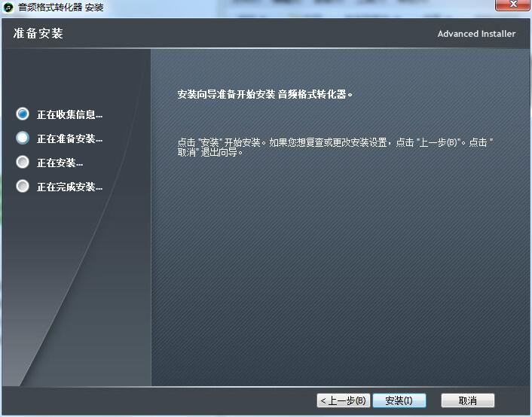Select the 正在完成安装 step bullet indicator
The width and height of the screenshot is (532, 417).
(23, 187)
